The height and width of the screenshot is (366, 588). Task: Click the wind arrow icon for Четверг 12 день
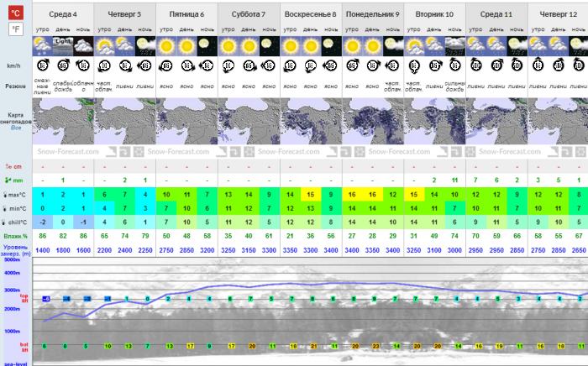pos(559,66)
